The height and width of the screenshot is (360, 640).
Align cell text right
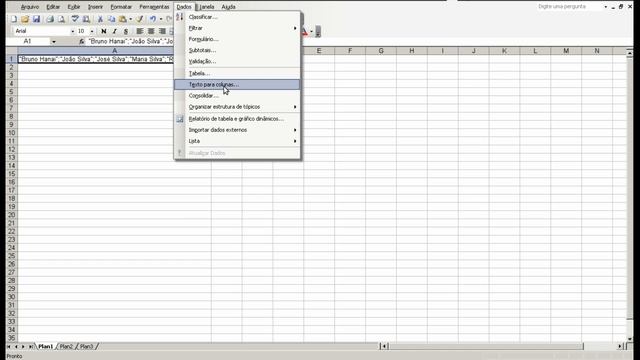point(162,31)
